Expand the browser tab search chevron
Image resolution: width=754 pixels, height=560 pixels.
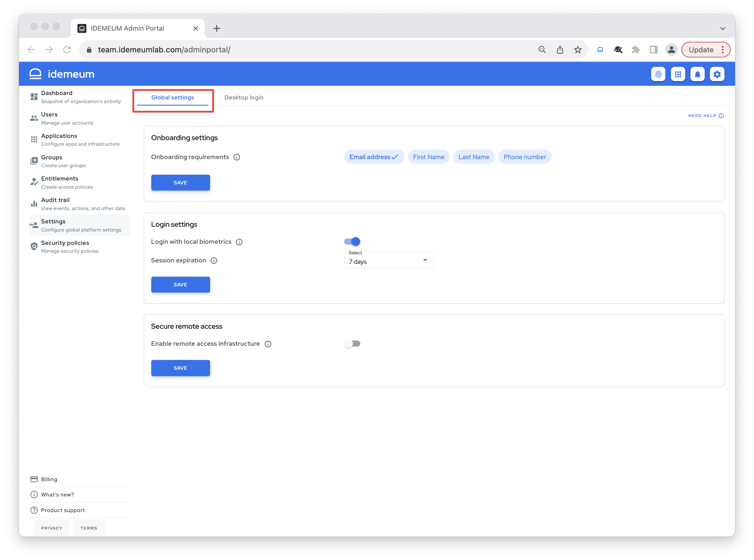point(723,28)
